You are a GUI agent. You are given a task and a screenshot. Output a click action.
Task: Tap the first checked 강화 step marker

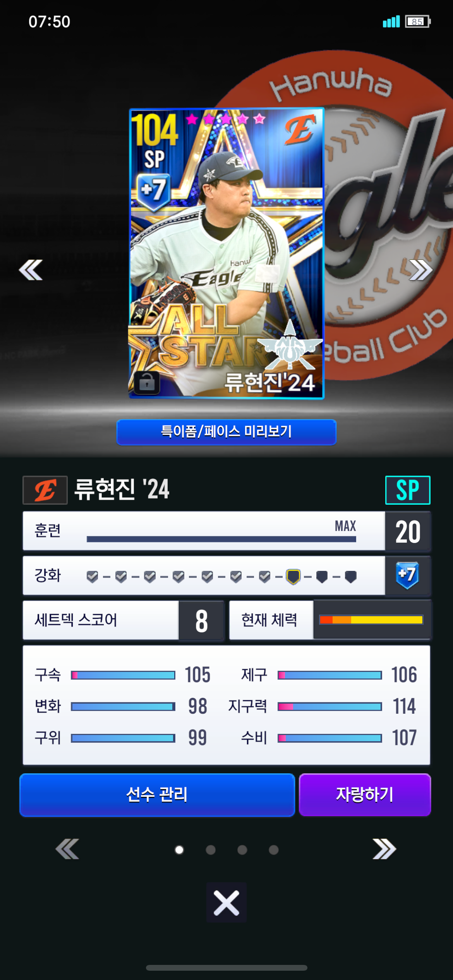pos(92,577)
